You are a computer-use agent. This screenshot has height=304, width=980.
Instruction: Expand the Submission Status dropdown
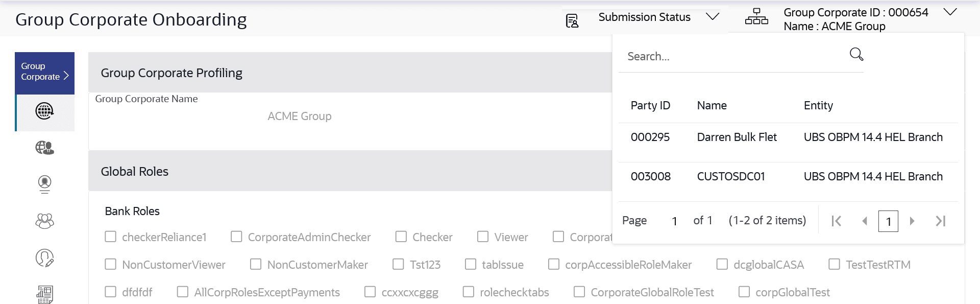[713, 17]
